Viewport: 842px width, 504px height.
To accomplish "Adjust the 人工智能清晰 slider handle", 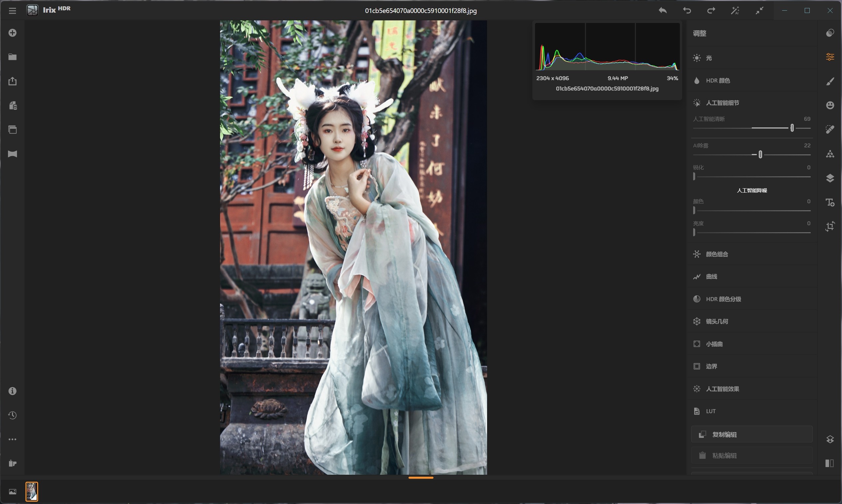I will [x=792, y=128].
